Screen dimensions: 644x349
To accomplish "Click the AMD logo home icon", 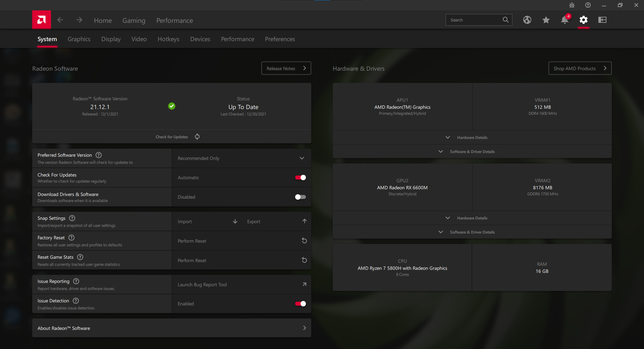I will [42, 20].
